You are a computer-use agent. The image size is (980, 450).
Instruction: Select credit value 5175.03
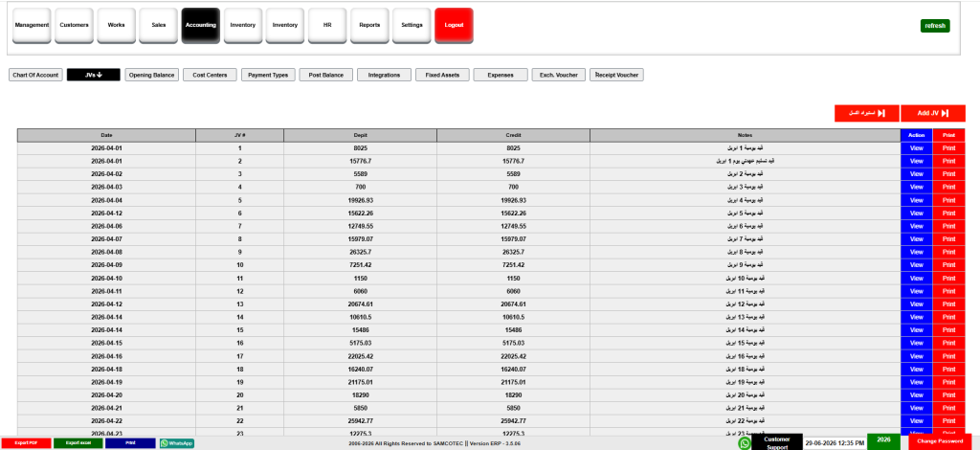[513, 343]
